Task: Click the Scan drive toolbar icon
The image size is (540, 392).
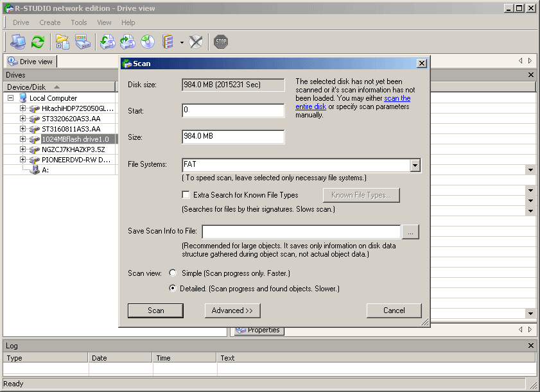Action: coord(83,42)
